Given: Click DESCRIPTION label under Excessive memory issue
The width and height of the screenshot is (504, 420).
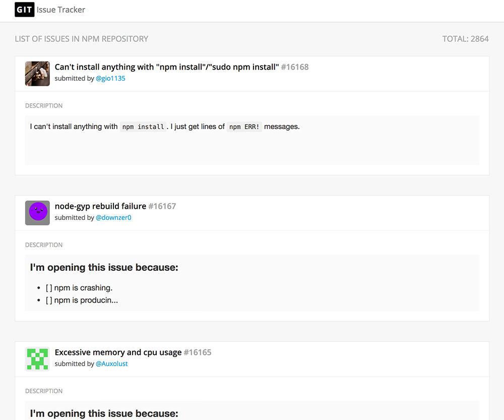Looking at the screenshot, I should coord(44,391).
